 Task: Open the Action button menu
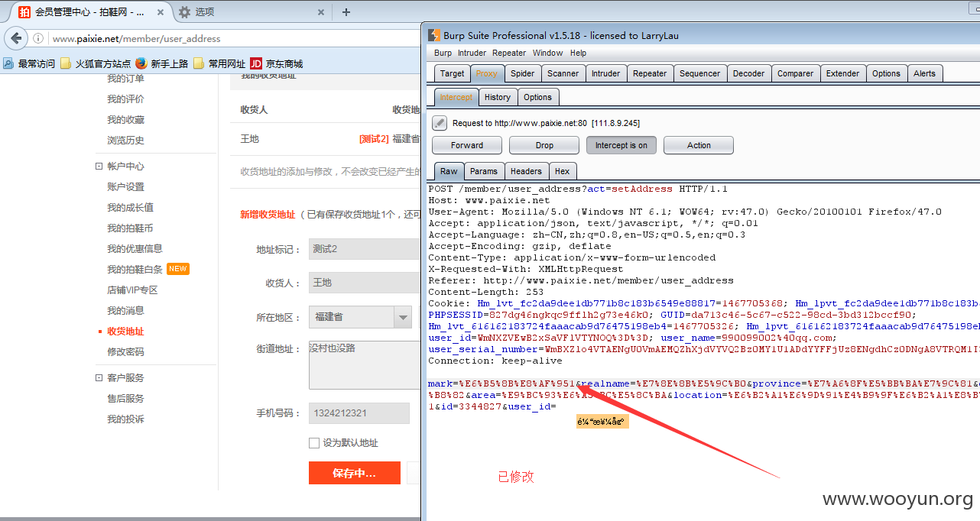click(x=699, y=145)
